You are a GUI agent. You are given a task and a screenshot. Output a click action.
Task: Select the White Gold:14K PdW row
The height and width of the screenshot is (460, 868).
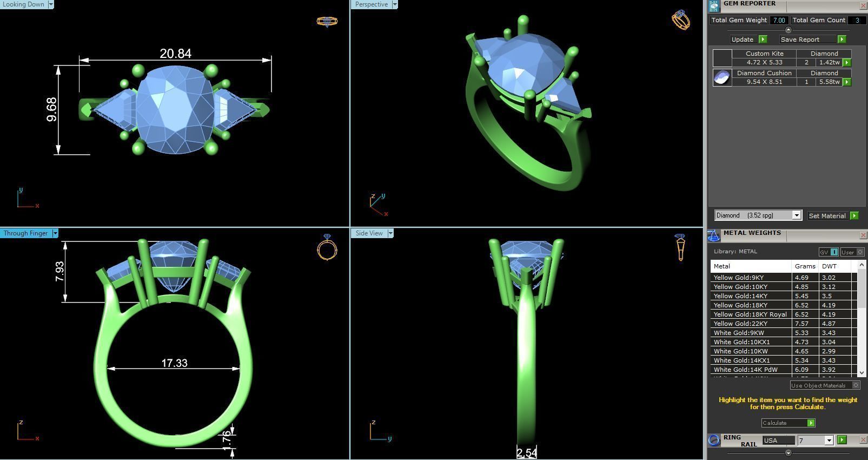(783, 370)
